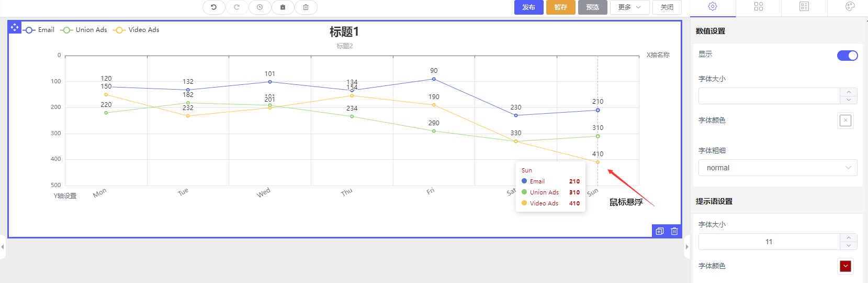
Task: Click the top toolbar trash icon
Action: tap(306, 7)
